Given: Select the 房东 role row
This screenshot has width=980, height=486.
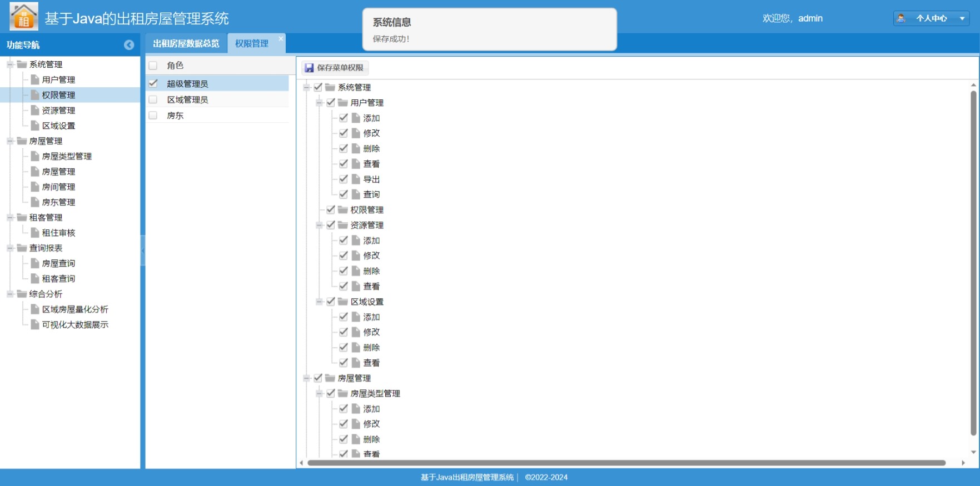Looking at the screenshot, I should (217, 116).
